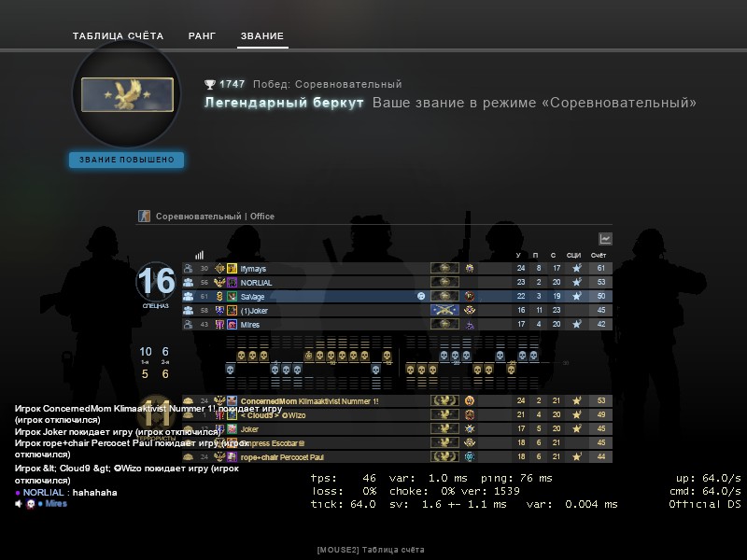The width and height of the screenshot is (747, 560).
Task: Open the Таблица счёта tab
Action: [118, 35]
